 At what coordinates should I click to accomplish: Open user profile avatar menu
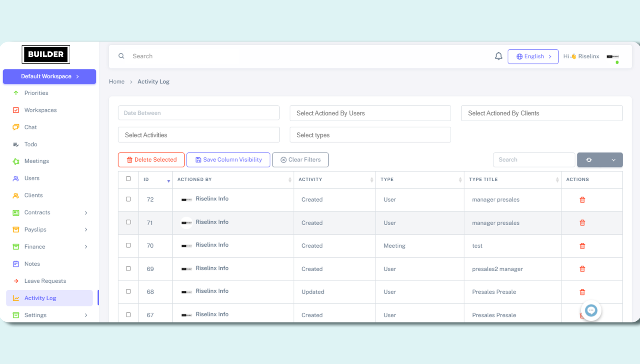612,57
